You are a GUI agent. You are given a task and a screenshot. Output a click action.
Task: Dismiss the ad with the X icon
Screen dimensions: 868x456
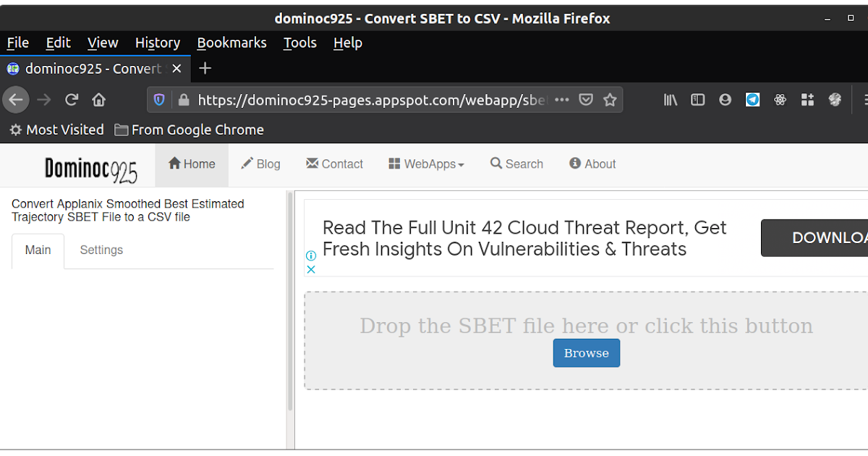click(311, 269)
